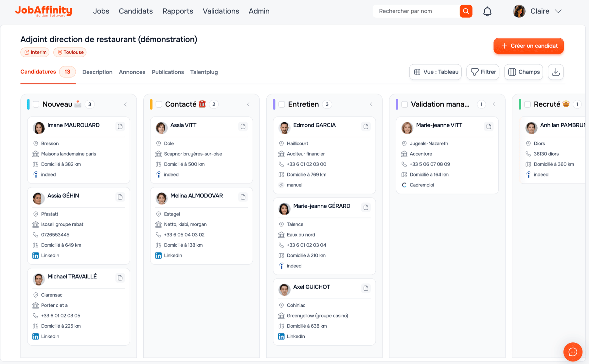This screenshot has height=364, width=589.
Task: Open document icon on Marie-jeanne GÉRARD card
Action: pyautogui.click(x=366, y=207)
